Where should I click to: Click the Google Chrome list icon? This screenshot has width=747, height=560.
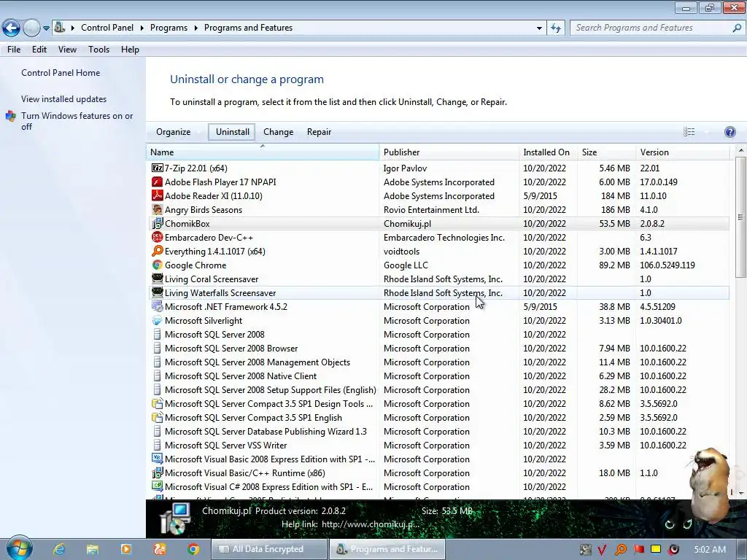click(158, 265)
